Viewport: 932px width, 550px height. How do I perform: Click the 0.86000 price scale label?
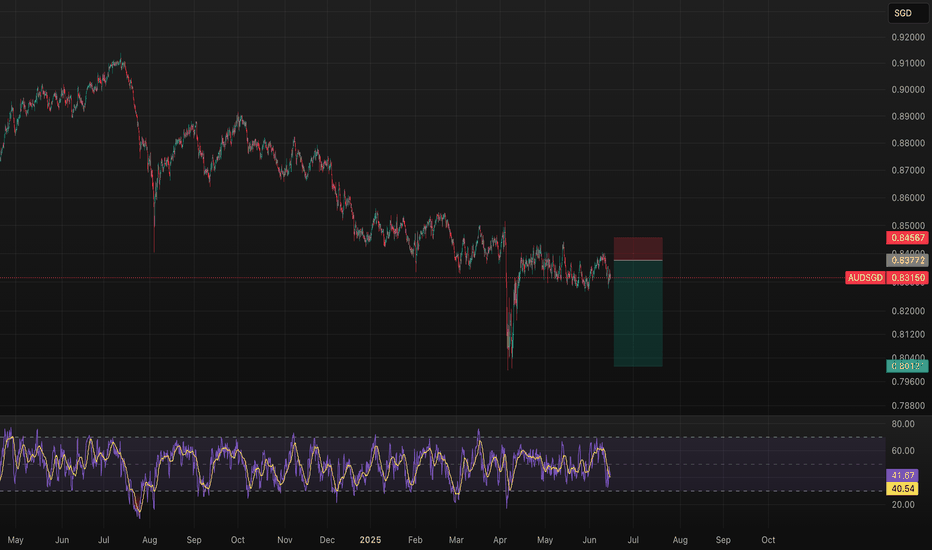click(908, 198)
